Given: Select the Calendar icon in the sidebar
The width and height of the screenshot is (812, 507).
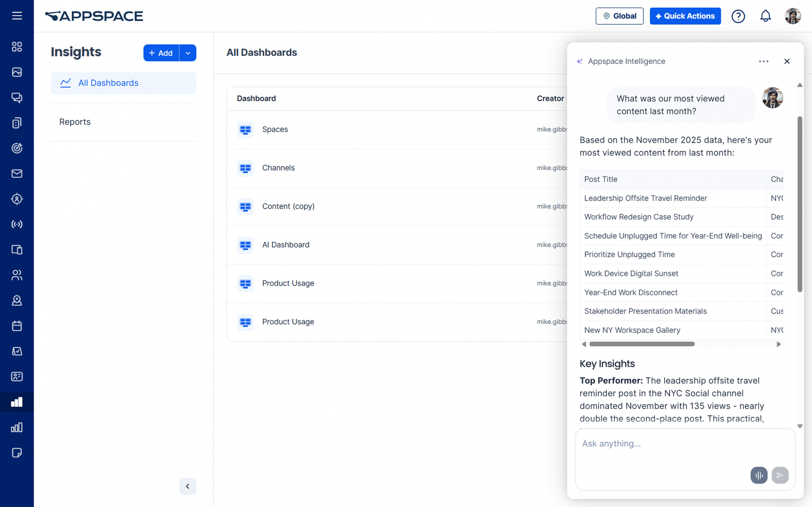Looking at the screenshot, I should coord(17,326).
